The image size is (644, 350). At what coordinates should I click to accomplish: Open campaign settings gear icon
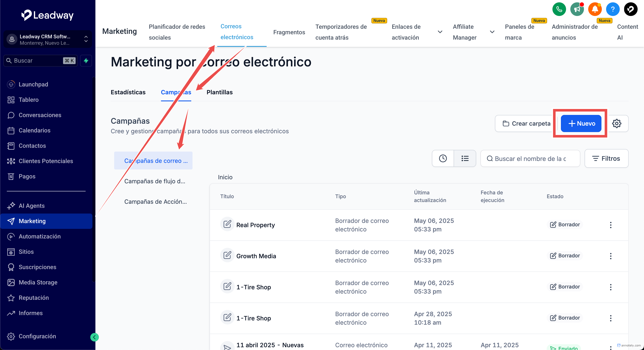[617, 123]
